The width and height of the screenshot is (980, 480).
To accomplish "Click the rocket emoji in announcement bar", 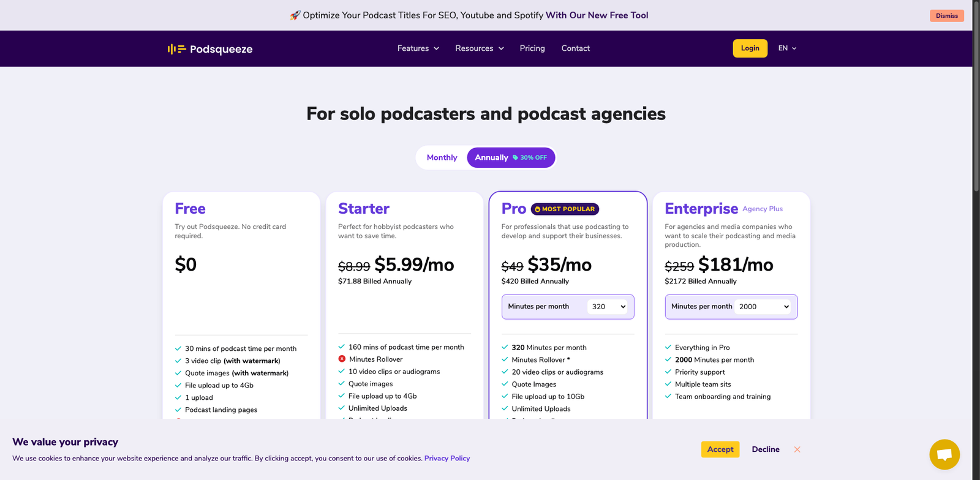I will click(x=295, y=15).
